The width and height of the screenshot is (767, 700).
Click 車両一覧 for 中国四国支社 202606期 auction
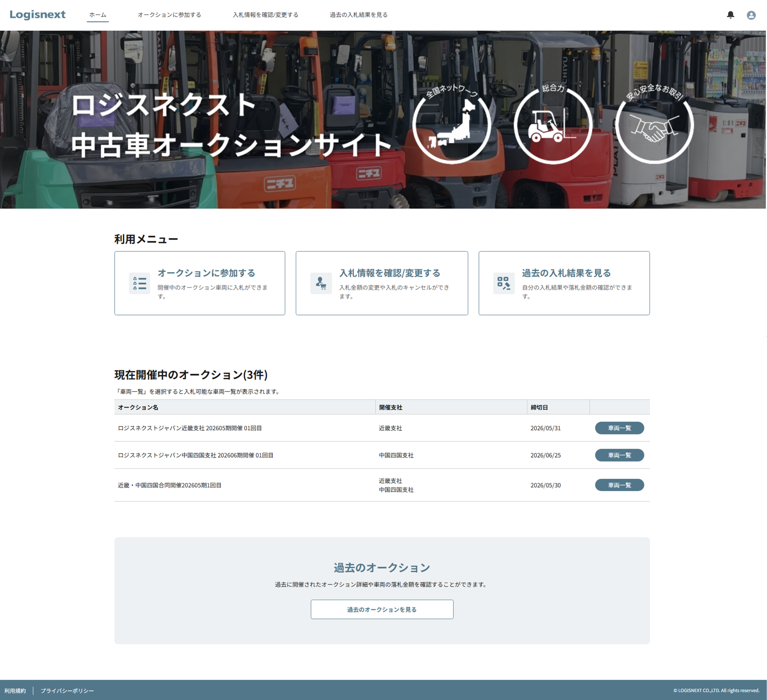tap(619, 455)
